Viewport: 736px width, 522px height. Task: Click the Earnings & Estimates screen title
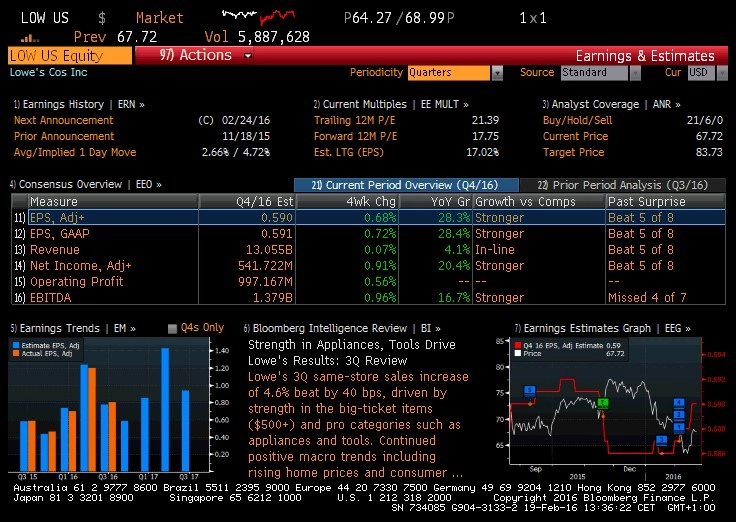(x=645, y=56)
